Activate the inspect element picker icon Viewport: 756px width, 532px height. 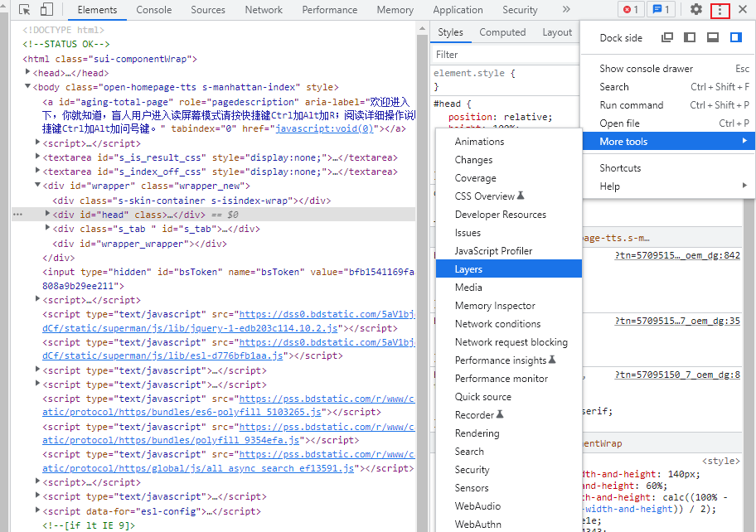click(x=24, y=10)
